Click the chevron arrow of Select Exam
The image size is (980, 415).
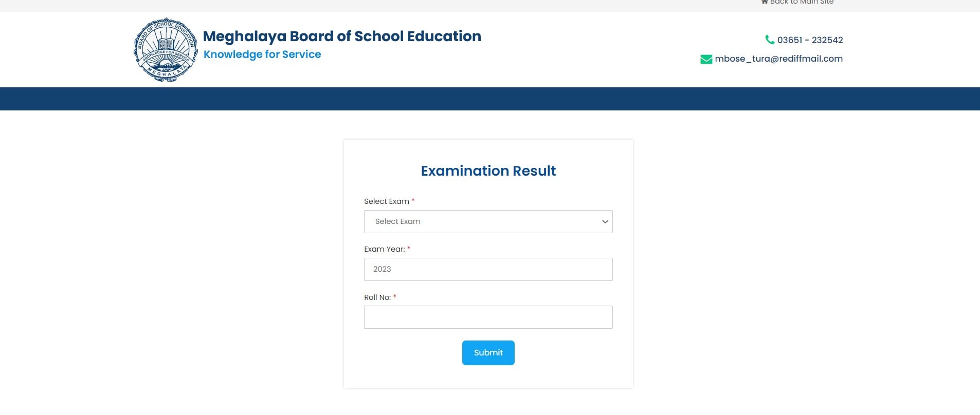coord(605,221)
